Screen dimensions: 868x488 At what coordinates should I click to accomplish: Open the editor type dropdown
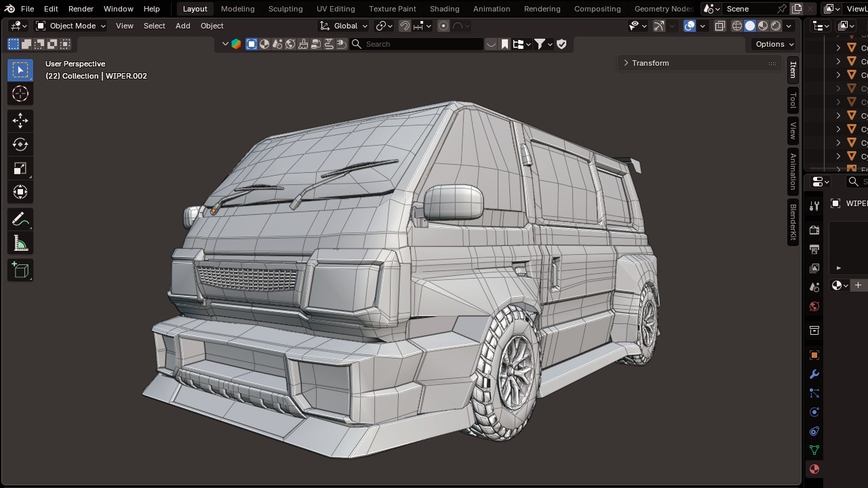[x=19, y=26]
